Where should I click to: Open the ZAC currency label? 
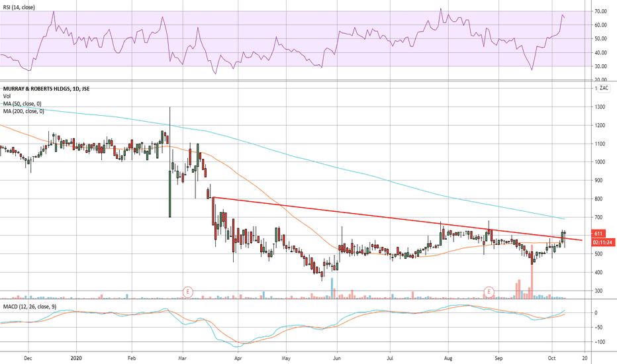point(604,88)
